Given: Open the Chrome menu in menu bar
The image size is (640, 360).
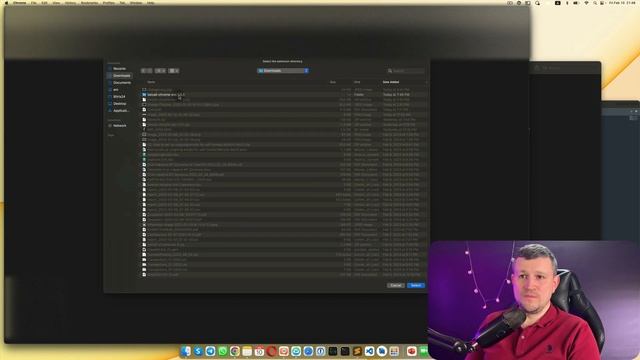Looking at the screenshot, I should [19, 2].
